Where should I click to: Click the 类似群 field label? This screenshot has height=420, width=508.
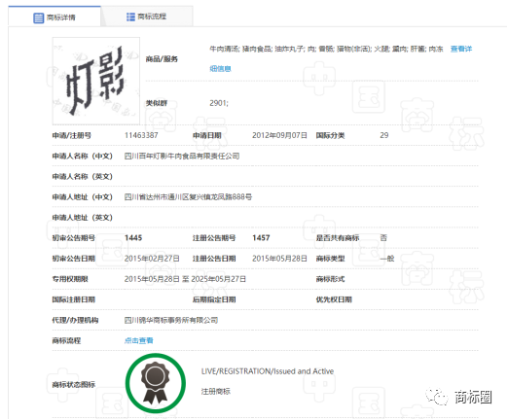point(157,103)
